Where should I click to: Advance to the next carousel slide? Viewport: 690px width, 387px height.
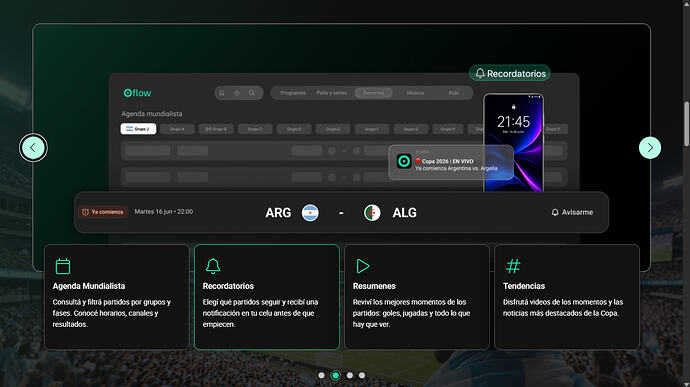click(x=650, y=147)
